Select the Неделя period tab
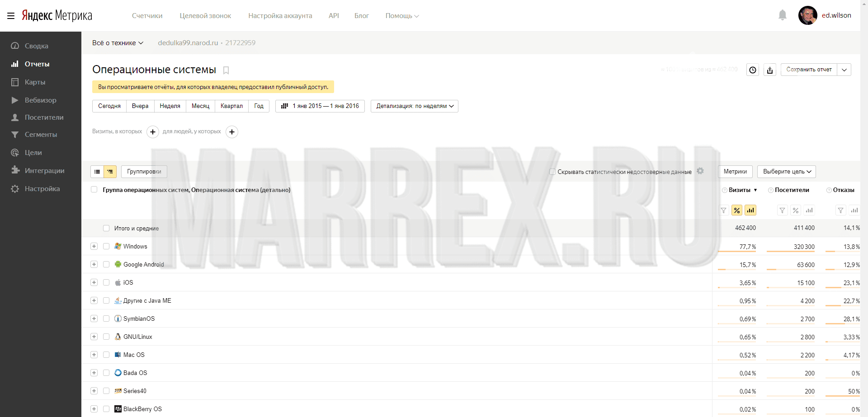This screenshot has width=868, height=417. click(170, 106)
